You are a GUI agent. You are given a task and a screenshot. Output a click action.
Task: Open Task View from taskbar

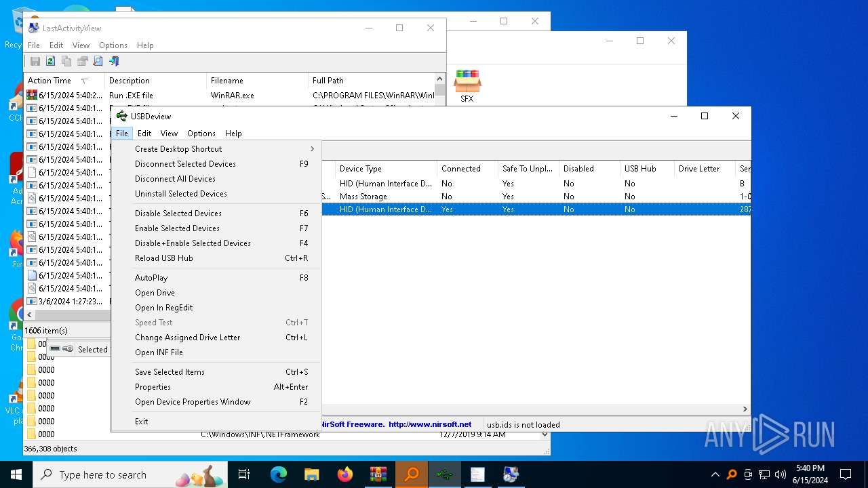(244, 474)
